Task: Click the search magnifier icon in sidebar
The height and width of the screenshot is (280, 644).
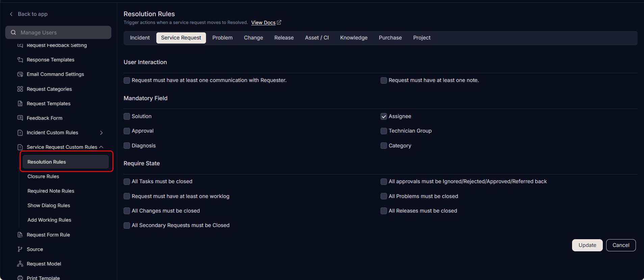Action: (x=14, y=33)
